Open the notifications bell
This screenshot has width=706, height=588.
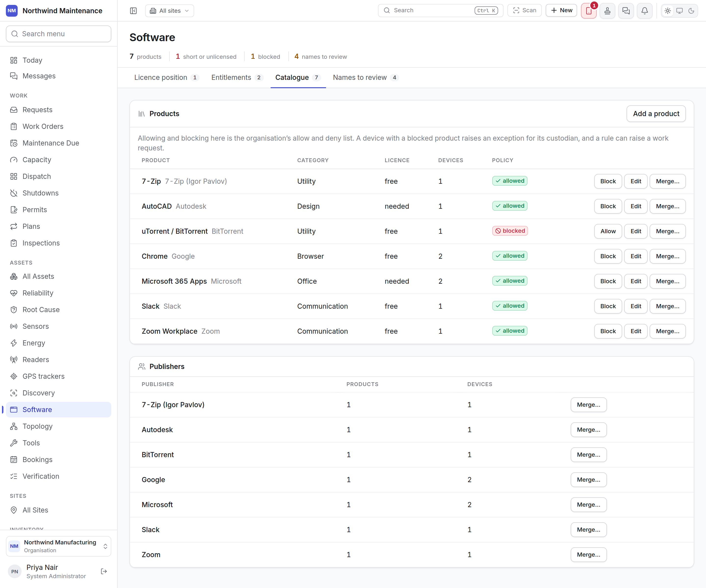point(644,11)
